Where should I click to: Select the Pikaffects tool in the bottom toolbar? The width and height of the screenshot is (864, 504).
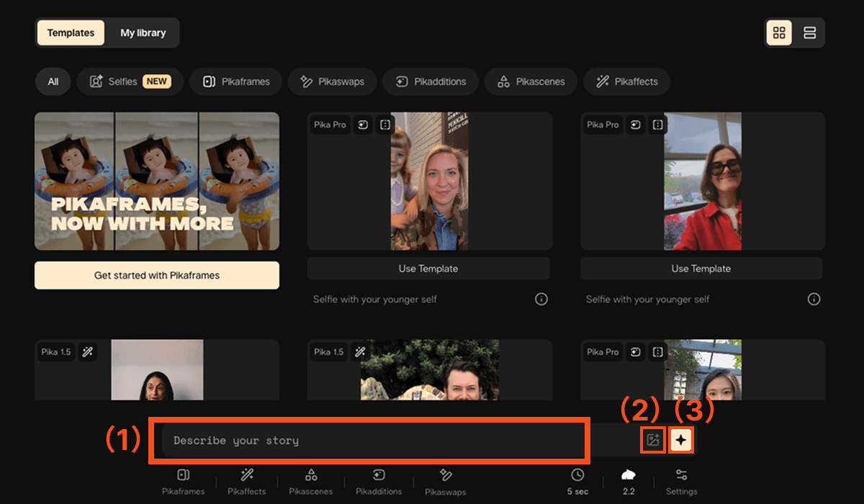(x=247, y=482)
